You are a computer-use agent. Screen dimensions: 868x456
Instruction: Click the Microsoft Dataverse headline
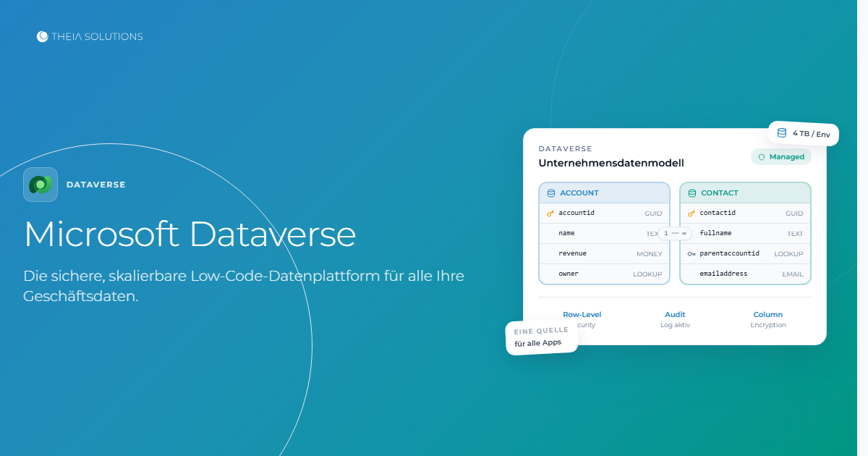point(190,234)
